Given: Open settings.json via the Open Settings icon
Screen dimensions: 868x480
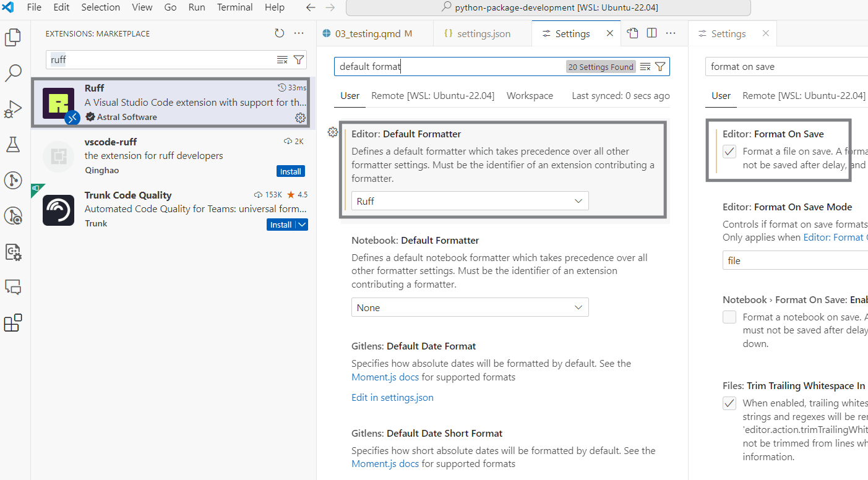Looking at the screenshot, I should pos(632,33).
